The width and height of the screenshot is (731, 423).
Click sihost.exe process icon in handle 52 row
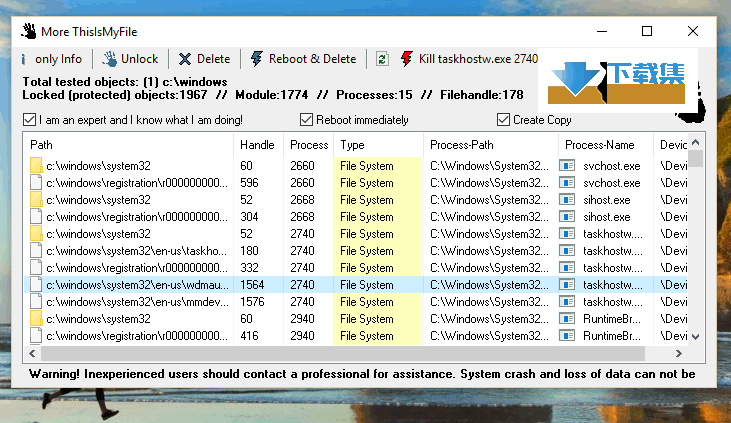pyautogui.click(x=567, y=200)
